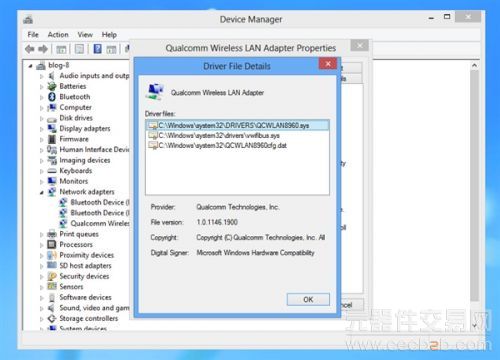
Task: Select SD host adapters tree item
Action: pyautogui.click(x=85, y=266)
